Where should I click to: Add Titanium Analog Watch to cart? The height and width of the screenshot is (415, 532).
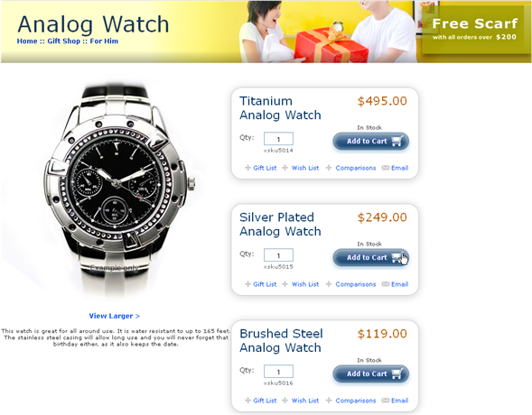point(371,141)
